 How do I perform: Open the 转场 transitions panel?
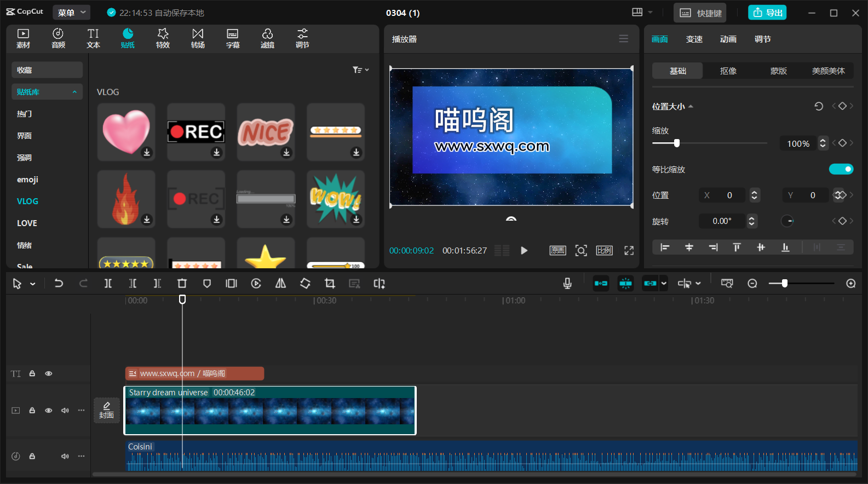198,38
